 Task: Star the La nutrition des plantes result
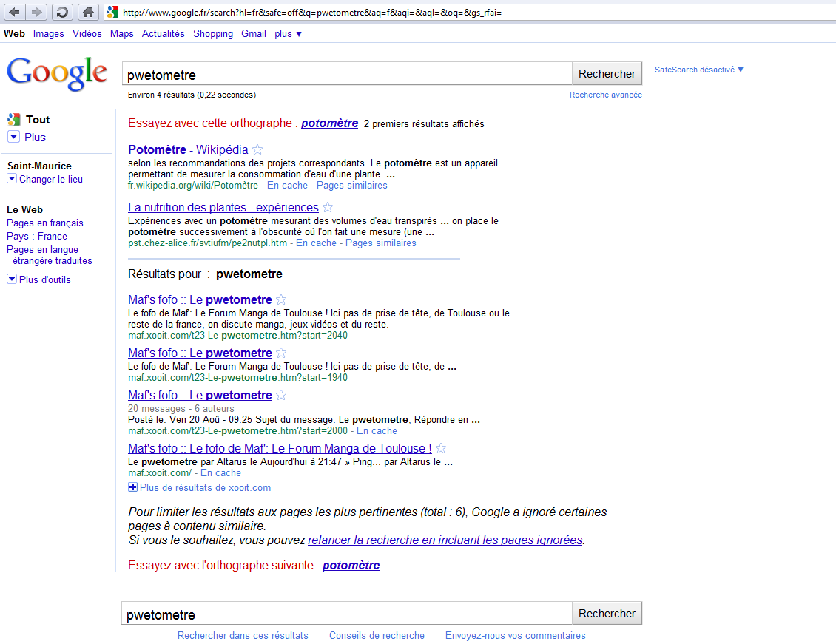click(x=328, y=207)
